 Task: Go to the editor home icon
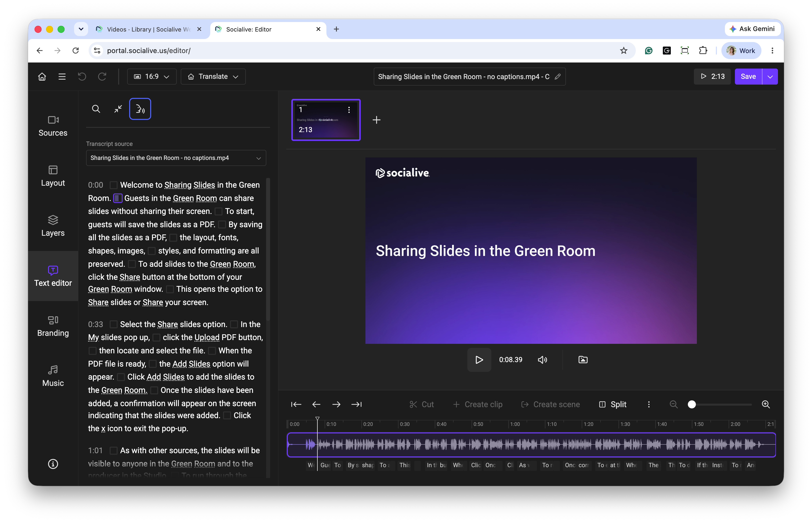(x=42, y=77)
